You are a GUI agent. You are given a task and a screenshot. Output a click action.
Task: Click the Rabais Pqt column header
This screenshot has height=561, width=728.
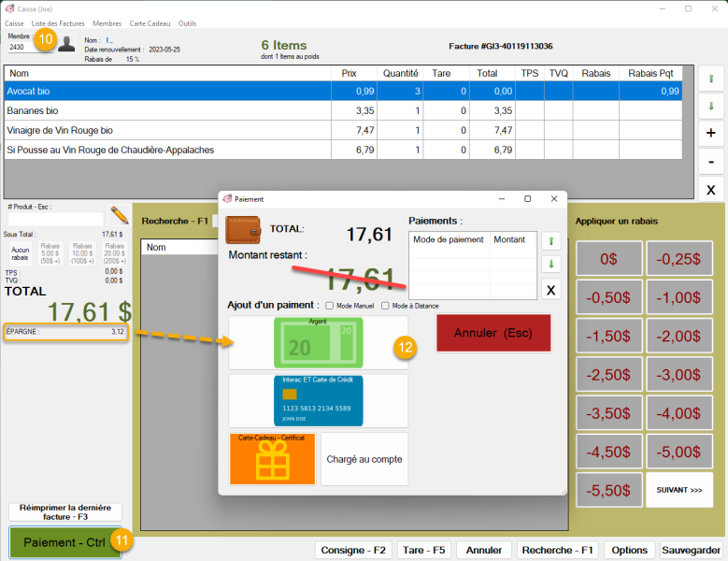tap(650, 73)
